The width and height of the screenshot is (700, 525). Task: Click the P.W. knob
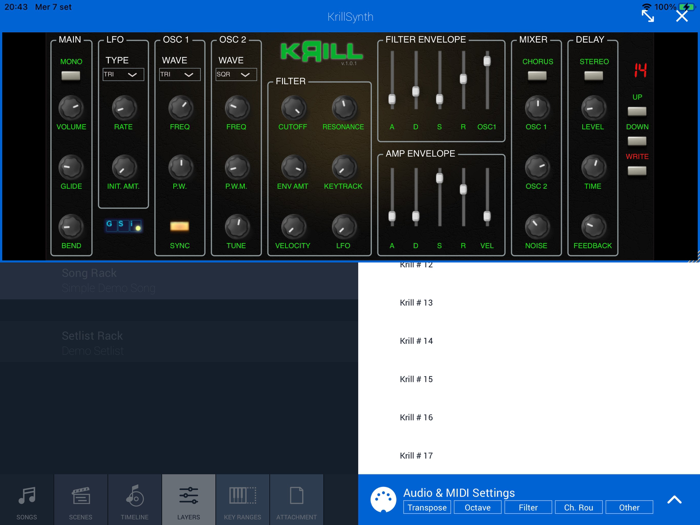click(180, 167)
